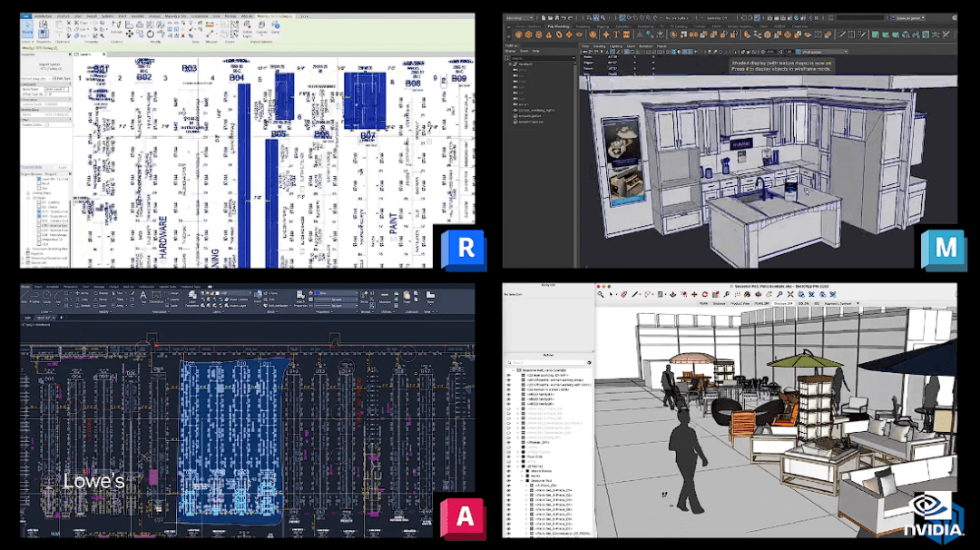Create a polygon cube from Maya shelf
The image size is (980, 550).
click(529, 34)
